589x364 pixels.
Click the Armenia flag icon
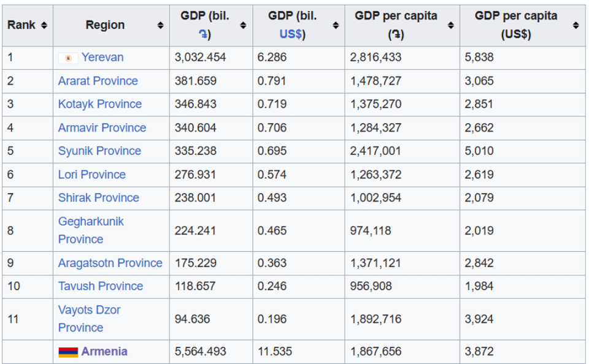point(67,352)
